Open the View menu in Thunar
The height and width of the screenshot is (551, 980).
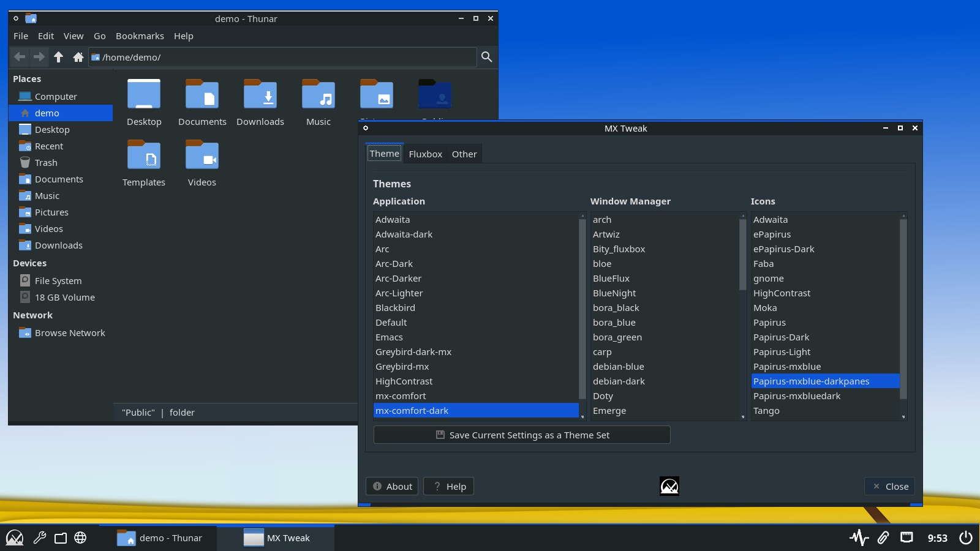73,36
